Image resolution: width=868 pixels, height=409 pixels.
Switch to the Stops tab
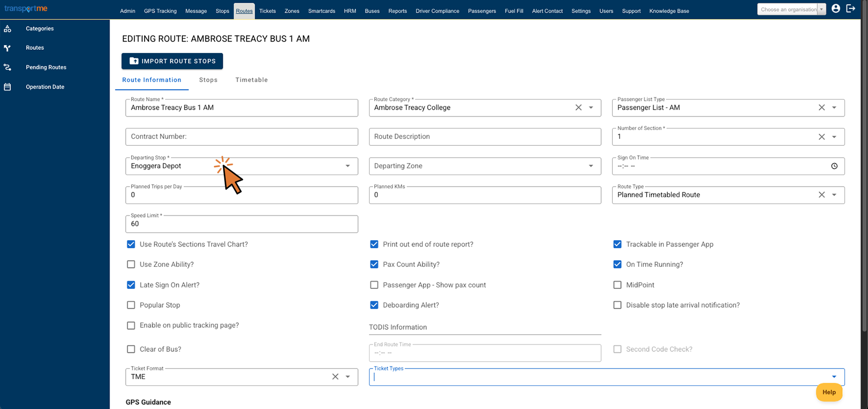coord(208,80)
